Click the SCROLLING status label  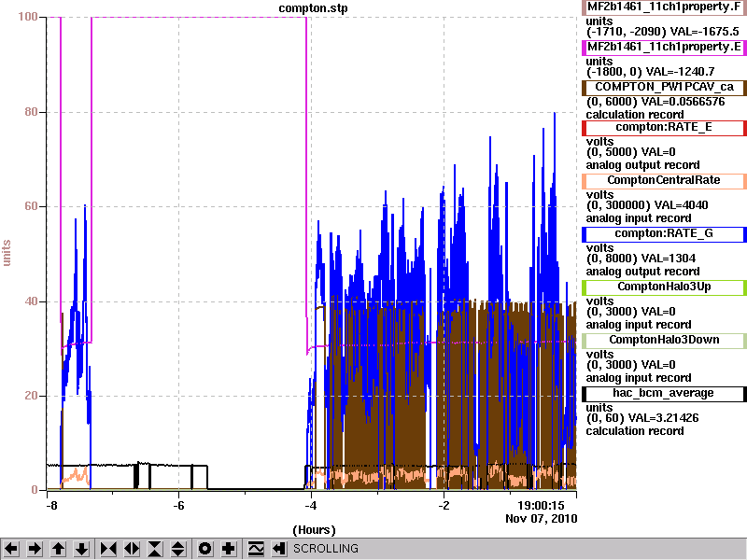click(x=325, y=549)
